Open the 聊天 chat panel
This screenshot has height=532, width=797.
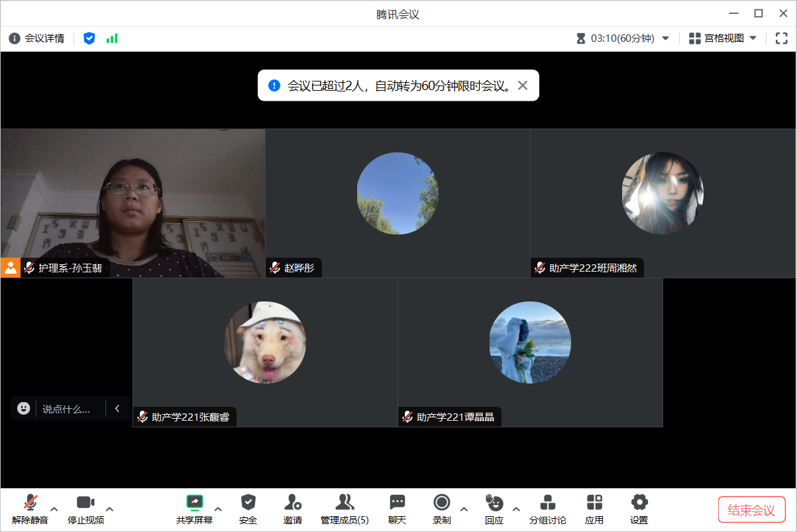pyautogui.click(x=397, y=503)
